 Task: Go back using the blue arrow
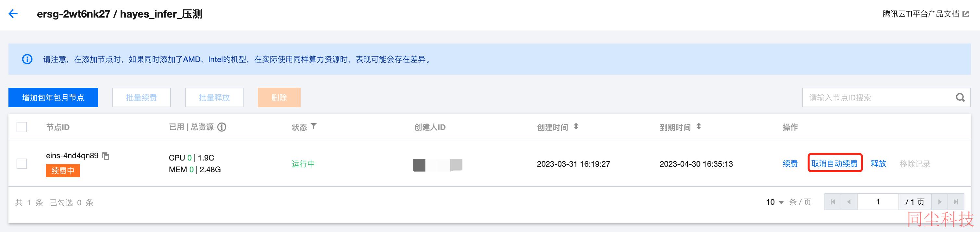[x=13, y=14]
